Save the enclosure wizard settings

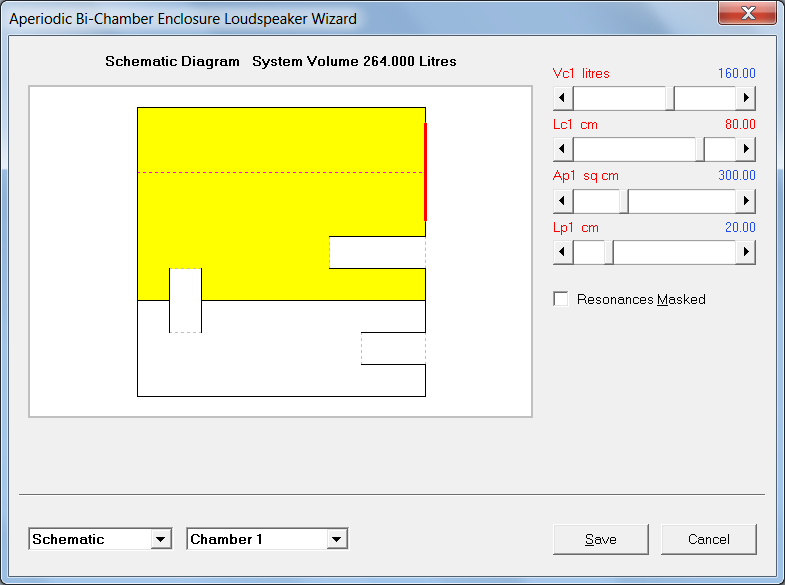point(601,539)
